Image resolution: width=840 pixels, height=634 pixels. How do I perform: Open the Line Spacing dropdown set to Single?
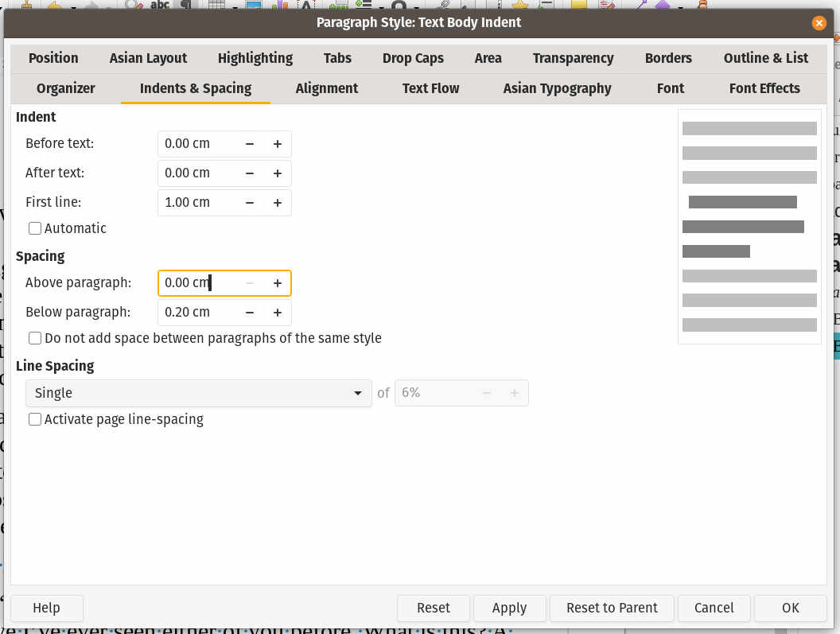pos(198,393)
